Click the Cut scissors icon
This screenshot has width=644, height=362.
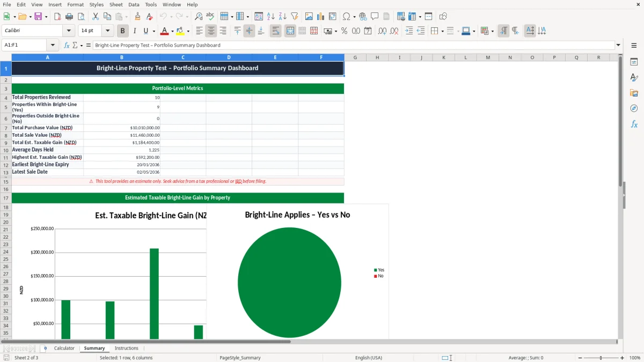click(95, 17)
